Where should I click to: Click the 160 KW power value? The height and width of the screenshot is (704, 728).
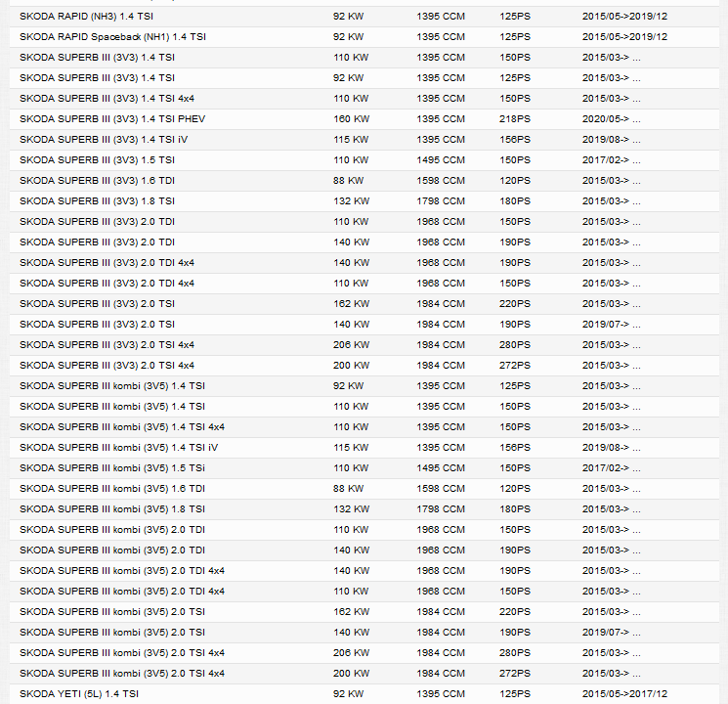point(351,119)
